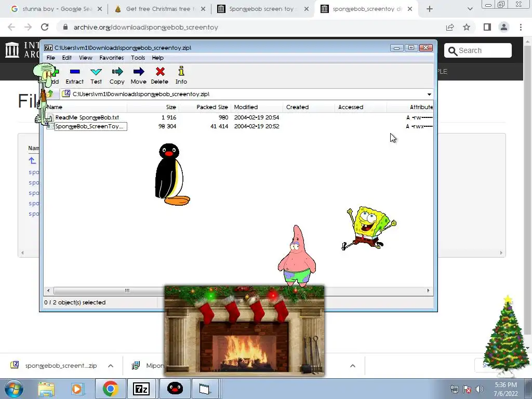Switch to Chrome on the taskbar
The image size is (532, 399).
110,389
